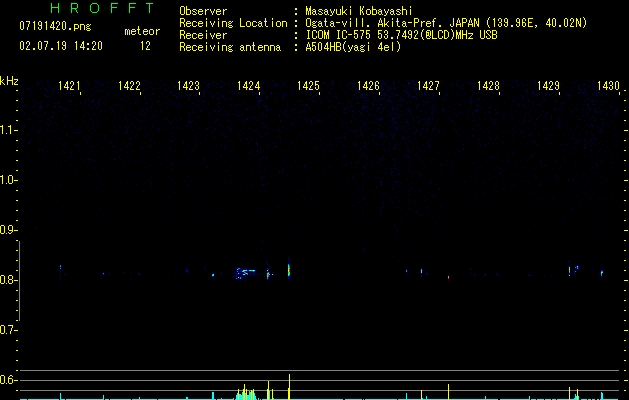This screenshot has width=629, height=400.
Task: Select the file name 07191420.png
Action: [55, 27]
